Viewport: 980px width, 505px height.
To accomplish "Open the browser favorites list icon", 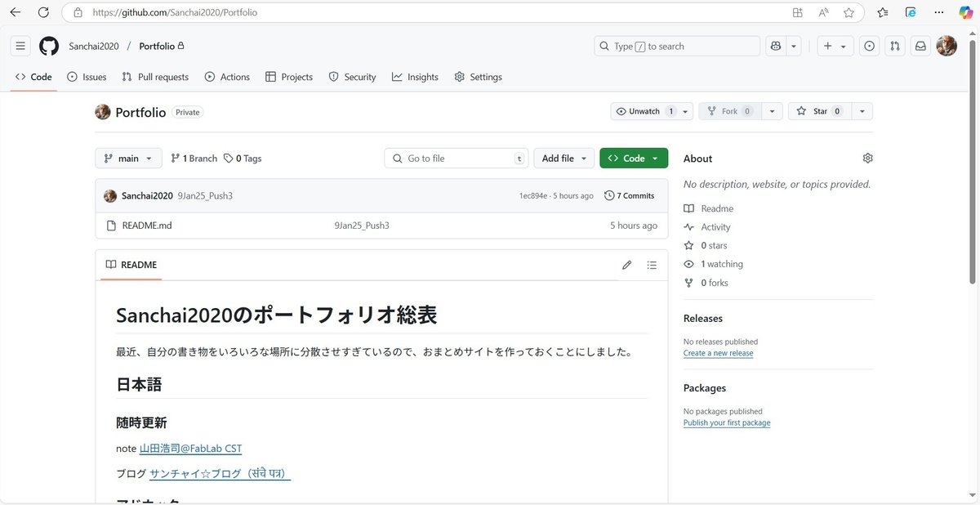I will point(883,12).
